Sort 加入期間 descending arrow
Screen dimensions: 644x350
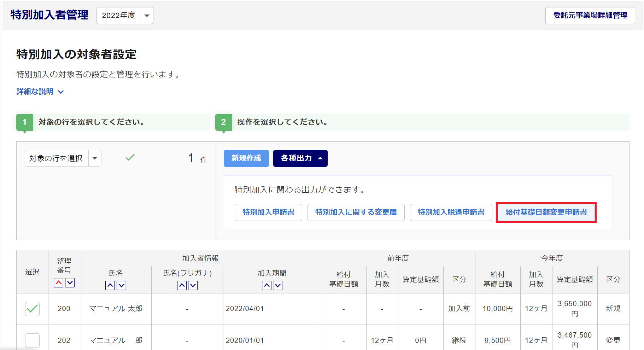coord(278,285)
